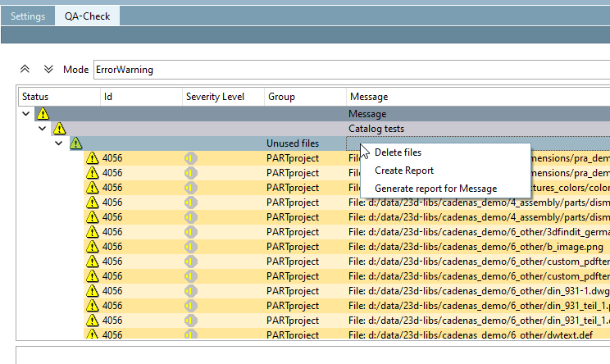Collapse the Unused files tree node
Image resolution: width=610 pixels, height=364 pixels.
click(x=59, y=143)
